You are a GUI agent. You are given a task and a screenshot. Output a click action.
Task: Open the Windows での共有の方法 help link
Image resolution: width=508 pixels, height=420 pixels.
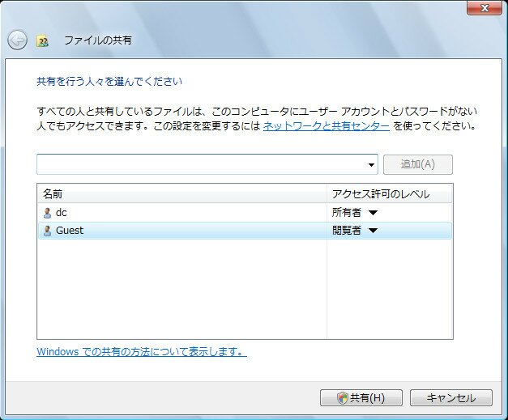point(141,352)
